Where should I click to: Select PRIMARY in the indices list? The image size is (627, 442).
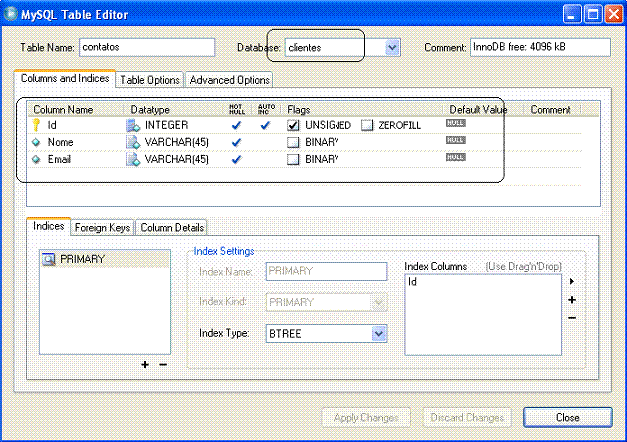click(105, 259)
